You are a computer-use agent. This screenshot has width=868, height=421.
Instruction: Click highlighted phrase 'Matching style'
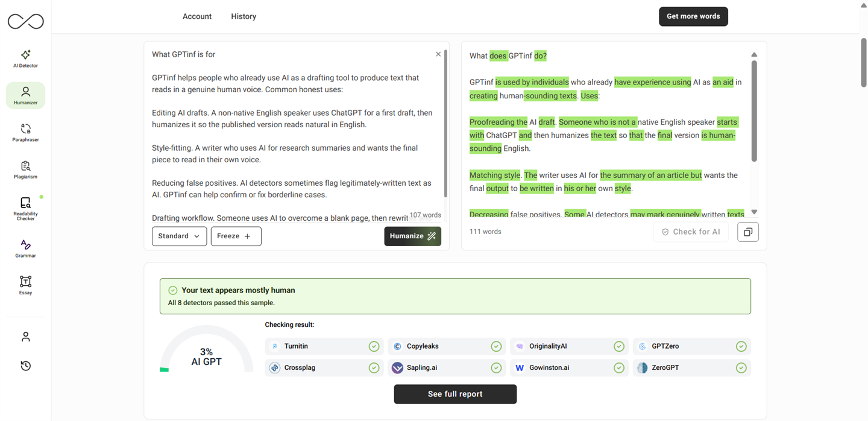pos(495,175)
